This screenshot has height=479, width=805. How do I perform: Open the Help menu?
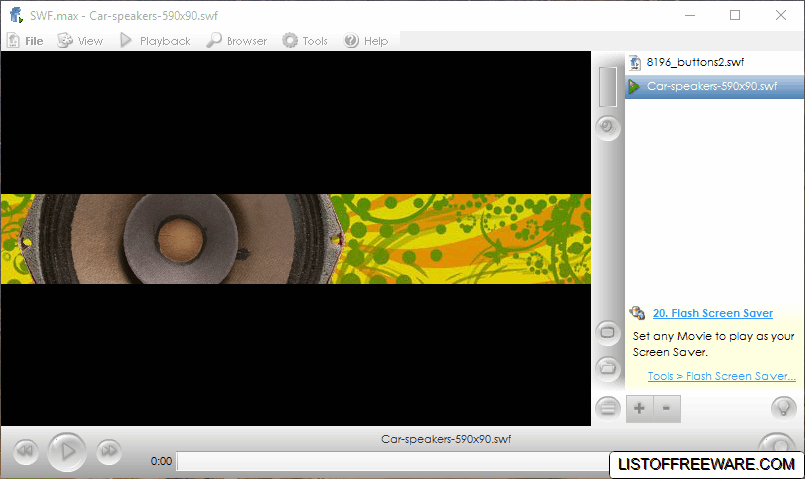366,41
